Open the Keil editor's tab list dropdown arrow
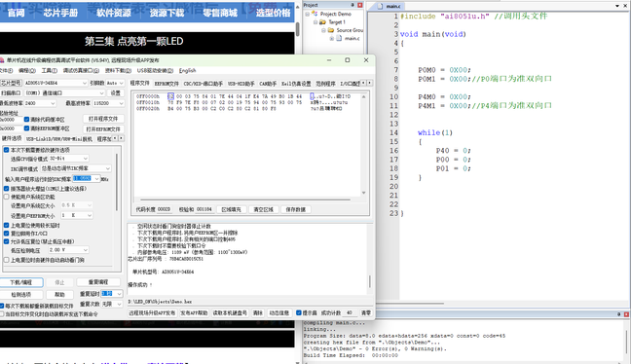 click(617, 6)
